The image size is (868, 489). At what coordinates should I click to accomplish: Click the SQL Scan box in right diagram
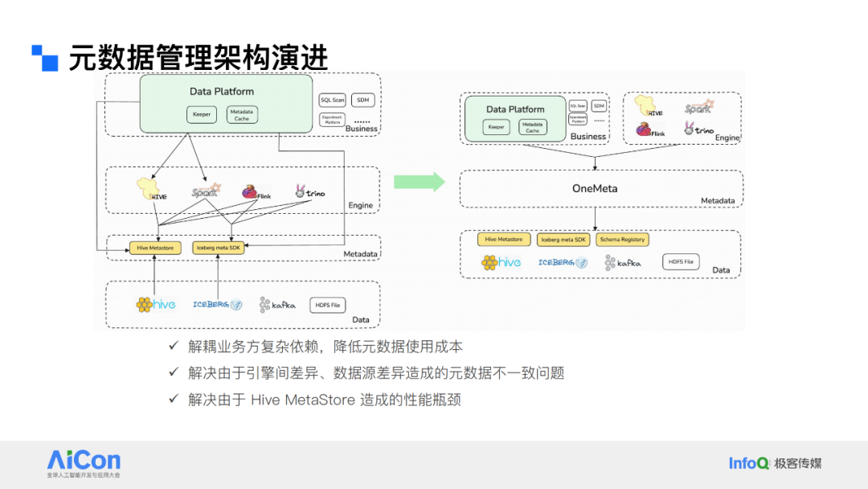578,106
